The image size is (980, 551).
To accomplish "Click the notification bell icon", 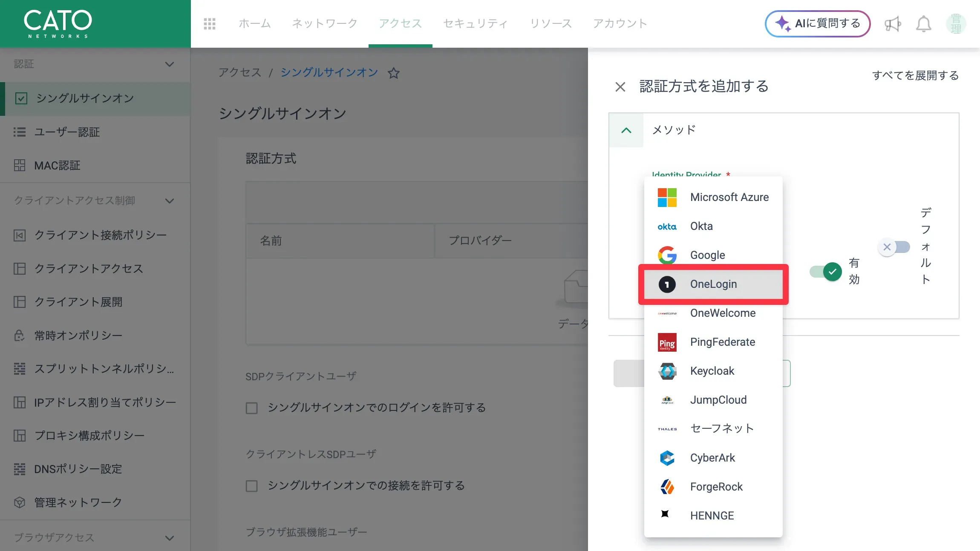I will tap(923, 24).
